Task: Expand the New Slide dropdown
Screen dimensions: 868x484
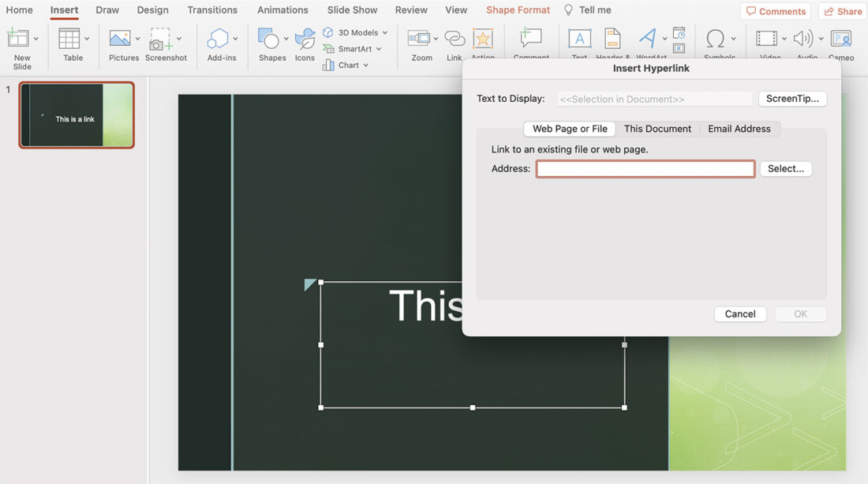Action: (36, 38)
